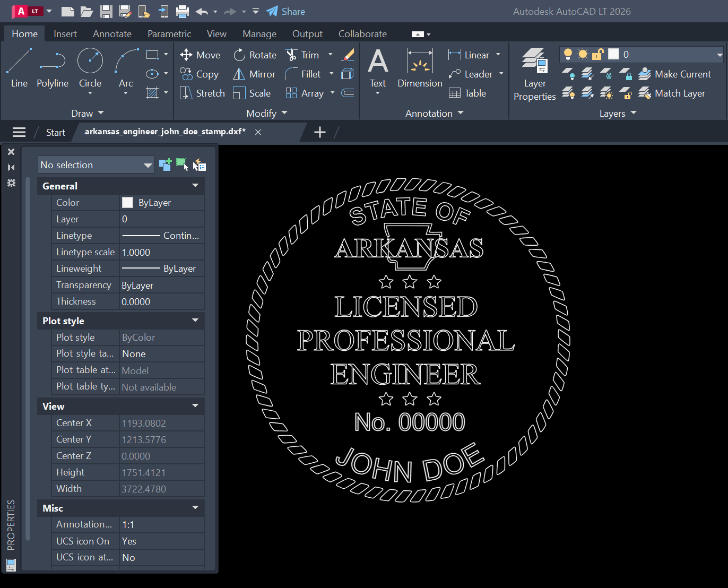Click the Scale tool

252,93
